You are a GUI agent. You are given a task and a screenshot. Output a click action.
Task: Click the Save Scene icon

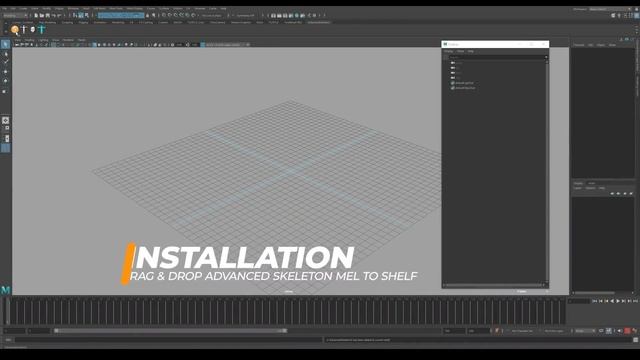tap(47, 16)
